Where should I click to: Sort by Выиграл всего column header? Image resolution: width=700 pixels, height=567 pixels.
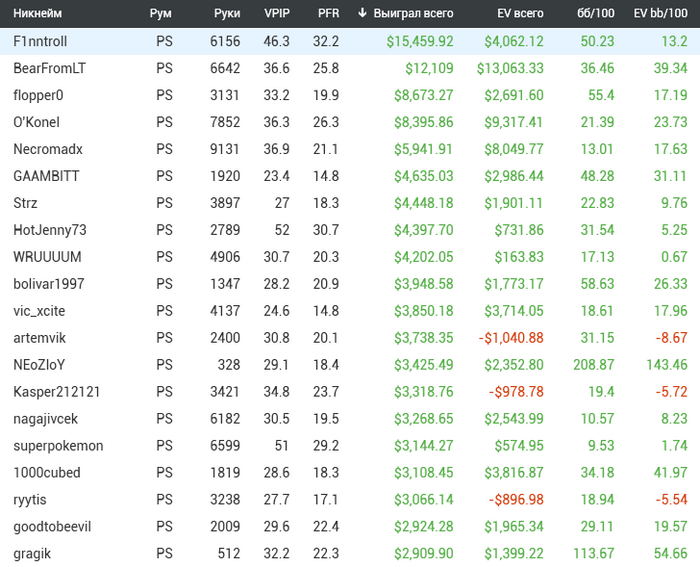(413, 13)
